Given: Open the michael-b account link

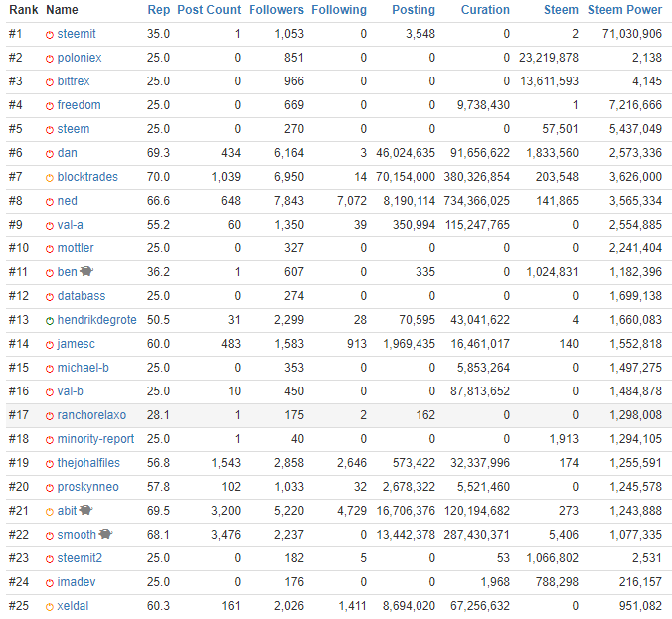Looking at the screenshot, I should 83,368.
